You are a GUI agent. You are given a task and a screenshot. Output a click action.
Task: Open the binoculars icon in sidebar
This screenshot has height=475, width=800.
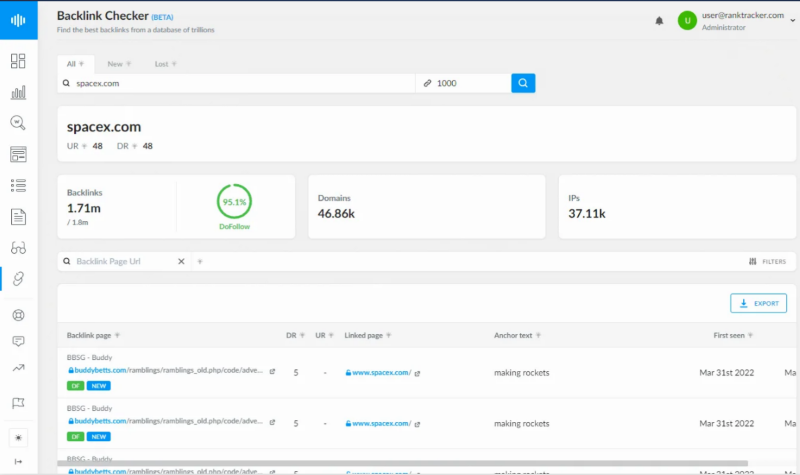18,248
